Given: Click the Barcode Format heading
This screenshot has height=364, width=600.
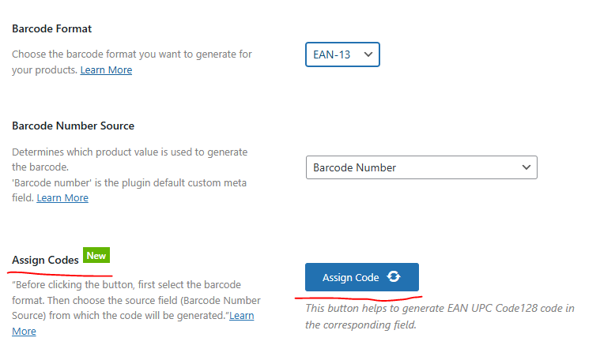Looking at the screenshot, I should pos(52,28).
